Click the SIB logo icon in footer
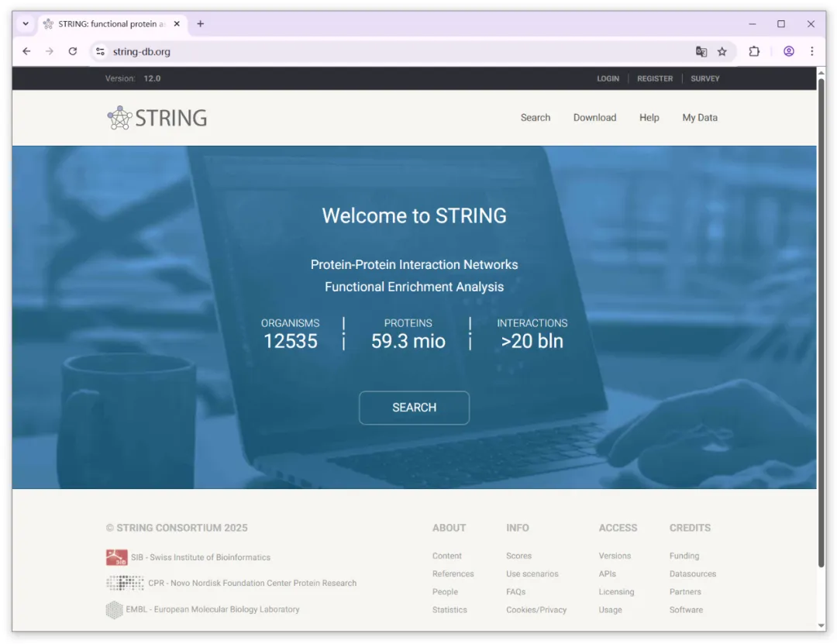Image resolution: width=837 pixels, height=644 pixels. [x=116, y=557]
